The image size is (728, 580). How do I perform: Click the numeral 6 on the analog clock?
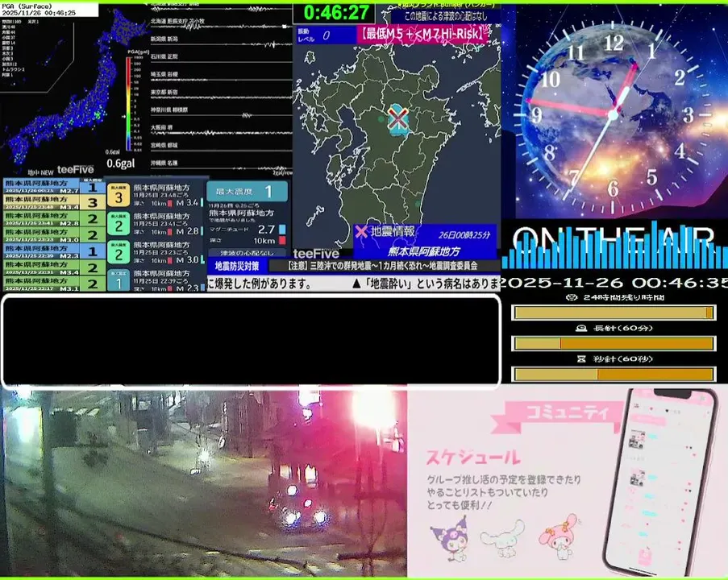(x=614, y=188)
